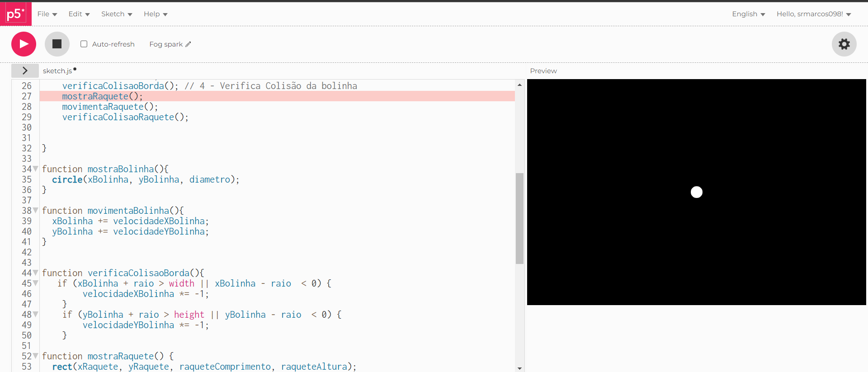Click the circle keyword on line 35

(67, 179)
